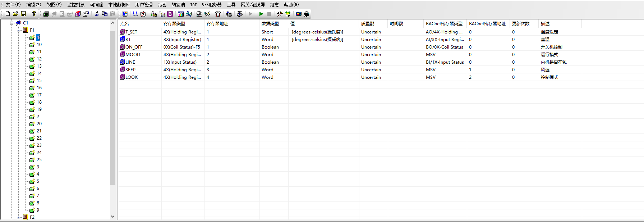Select the RT point row
The height and width of the screenshot is (222, 644).
(350, 40)
